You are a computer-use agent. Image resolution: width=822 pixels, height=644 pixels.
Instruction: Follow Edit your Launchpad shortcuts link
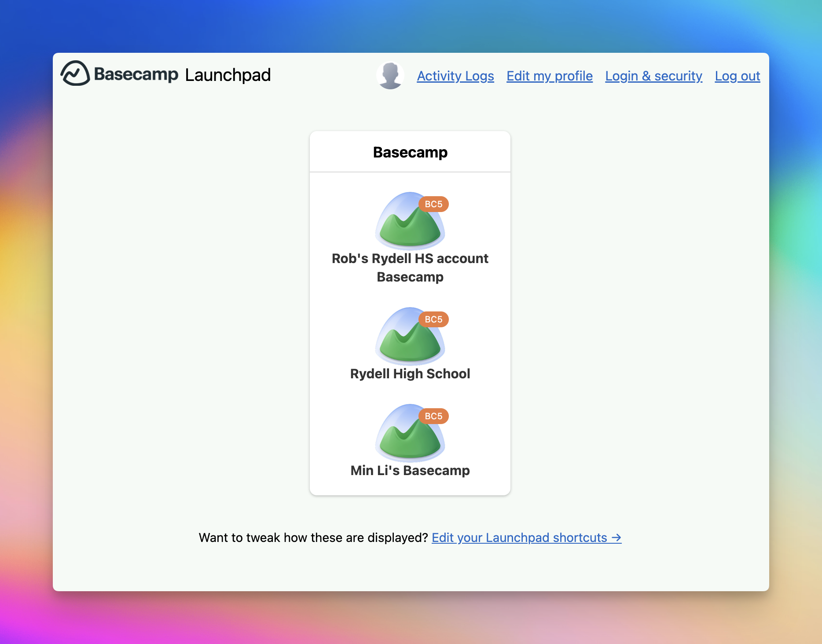(x=527, y=538)
